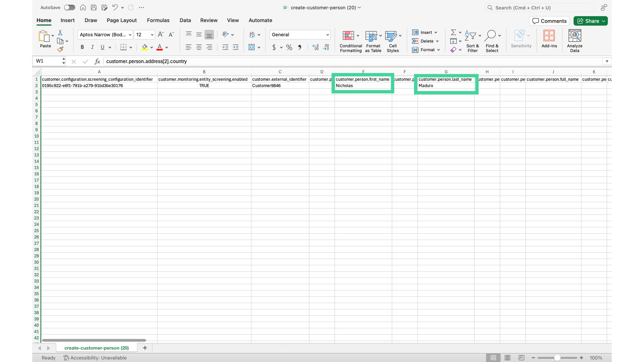
Task: Expand the General number format dropdown
Action: point(327,35)
